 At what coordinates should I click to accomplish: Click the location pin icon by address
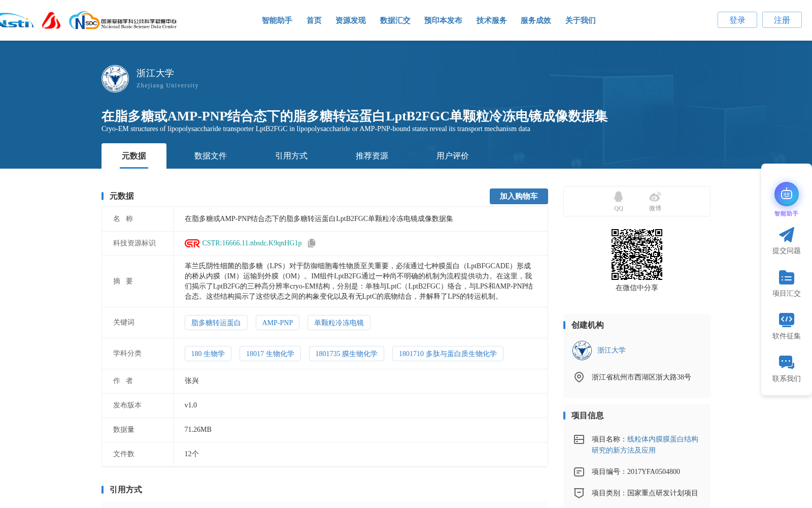(579, 377)
